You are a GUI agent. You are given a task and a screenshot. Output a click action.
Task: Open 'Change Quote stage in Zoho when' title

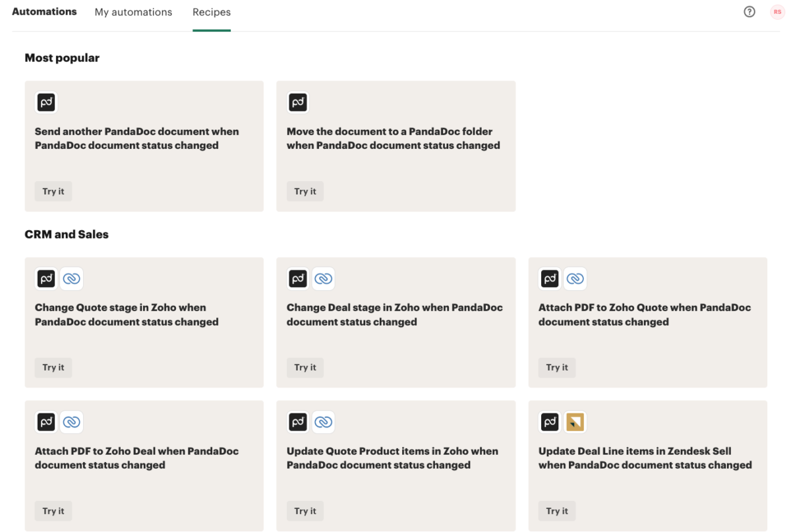pos(127,314)
